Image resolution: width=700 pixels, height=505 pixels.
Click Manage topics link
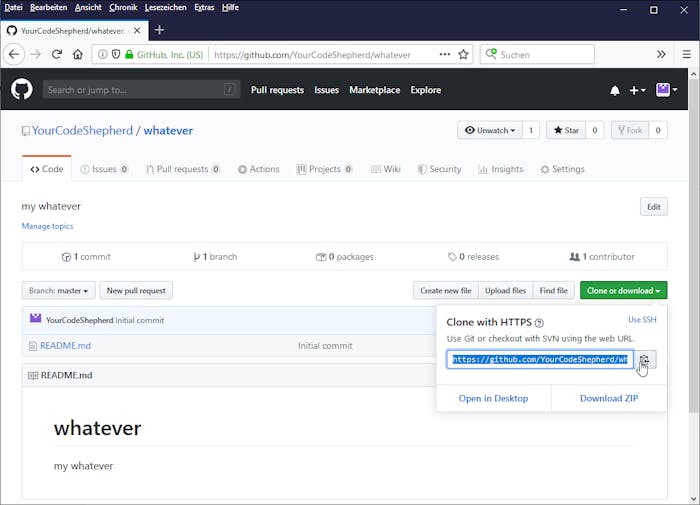click(x=47, y=226)
